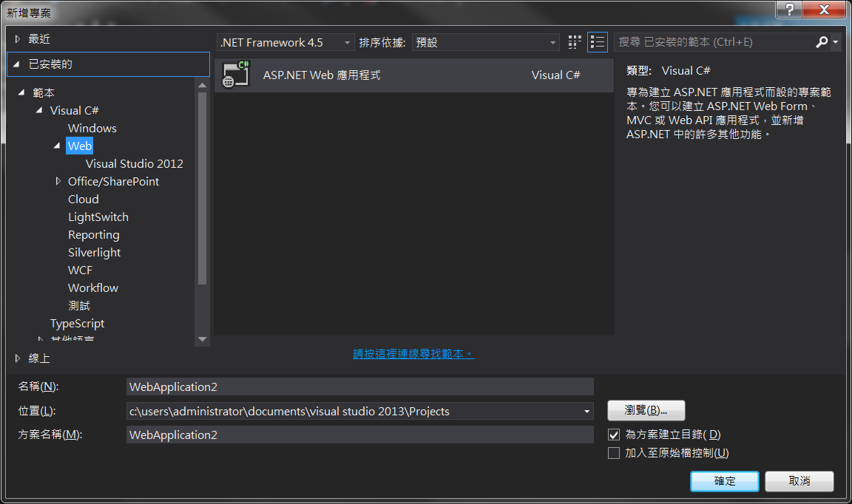Screen dimensions: 852x504
Task: Select the ASP.NET Web application template icon
Action: [x=236, y=75]
